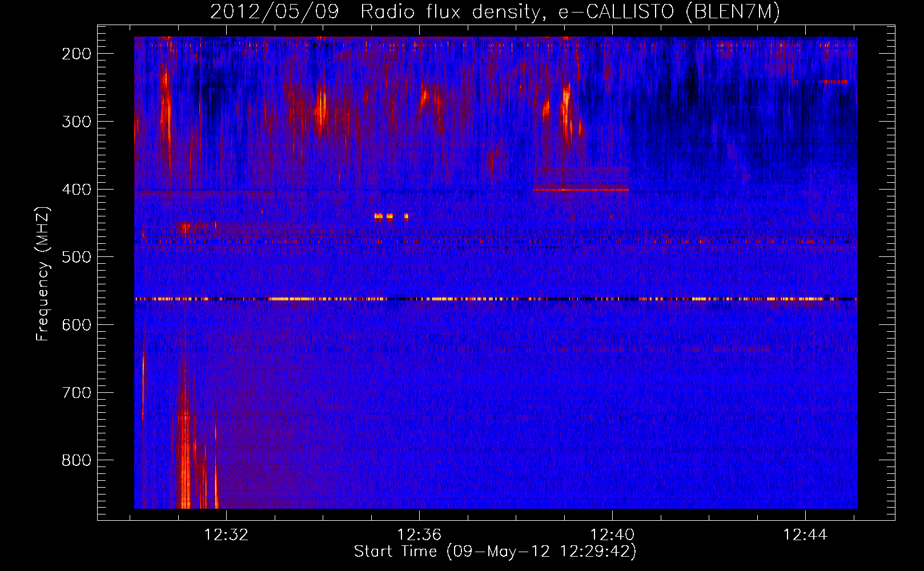924x571 pixels.
Task: Click the 200 frequency tick label
Action: pos(77,54)
